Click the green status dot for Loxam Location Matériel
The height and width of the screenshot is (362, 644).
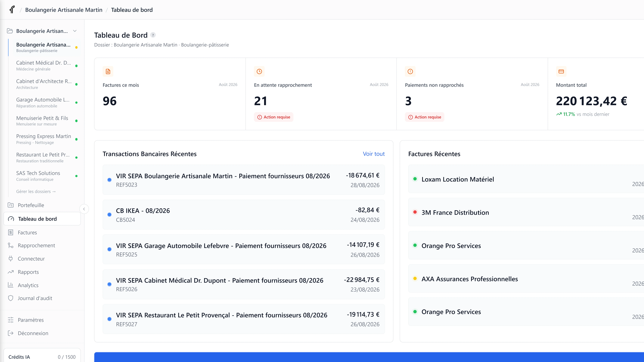(x=415, y=179)
